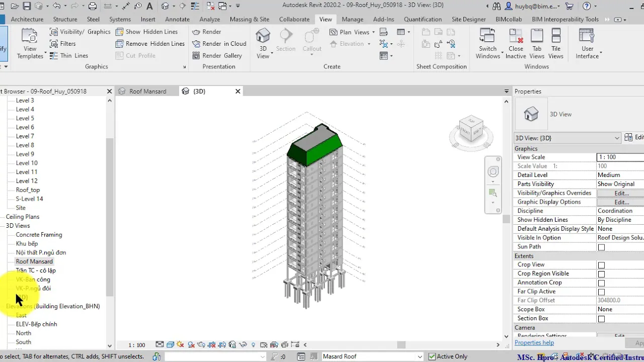The height and width of the screenshot is (362, 644).
Task: Open the Render Gallery
Action: pos(217,56)
